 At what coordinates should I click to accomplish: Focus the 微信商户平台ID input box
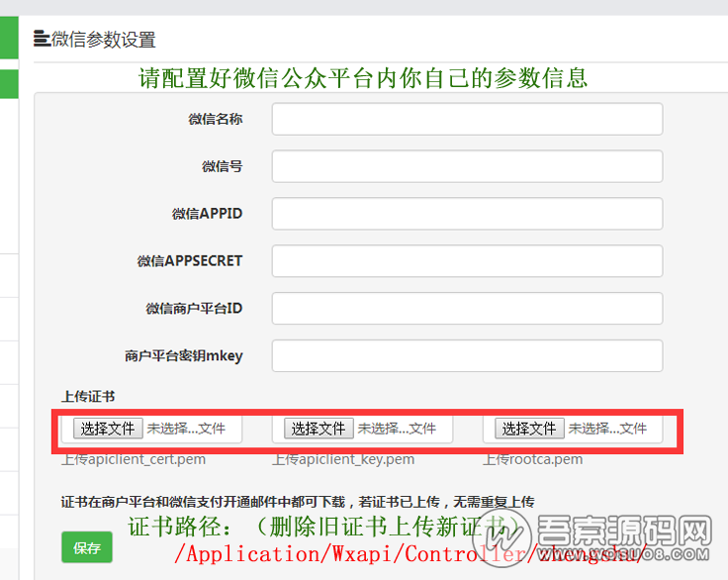tap(467, 309)
